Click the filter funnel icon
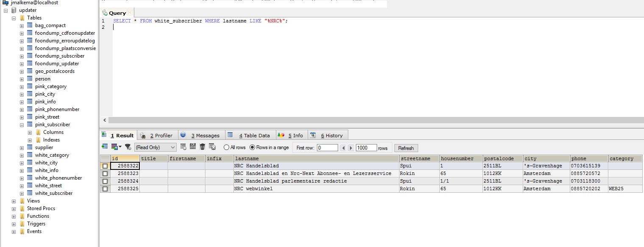 tap(128, 147)
